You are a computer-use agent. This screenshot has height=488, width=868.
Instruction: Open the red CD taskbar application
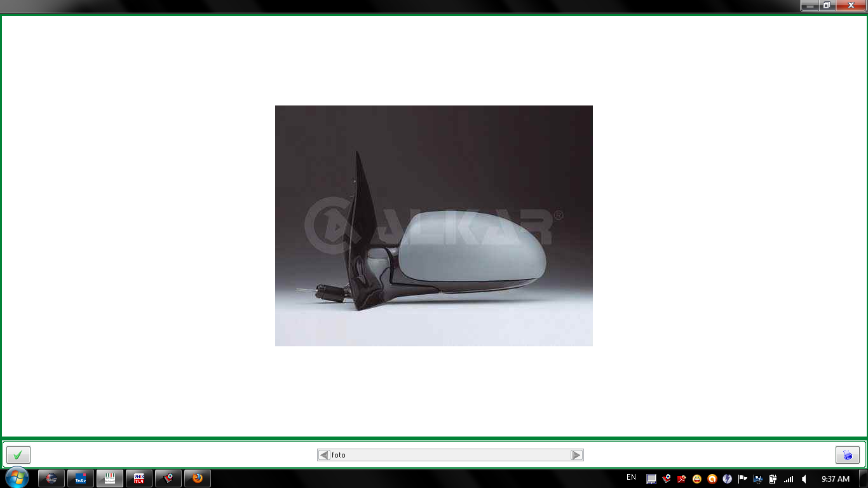tap(168, 478)
